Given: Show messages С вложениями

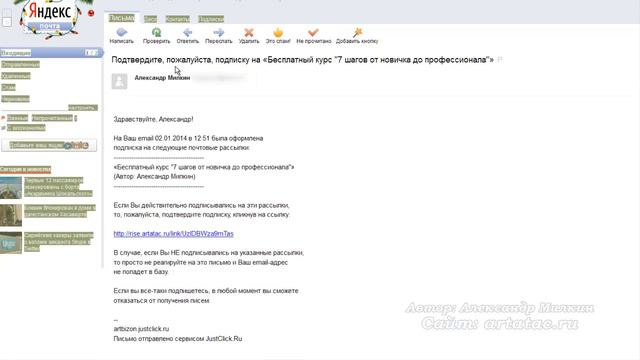Looking at the screenshot, I should tap(26, 128).
